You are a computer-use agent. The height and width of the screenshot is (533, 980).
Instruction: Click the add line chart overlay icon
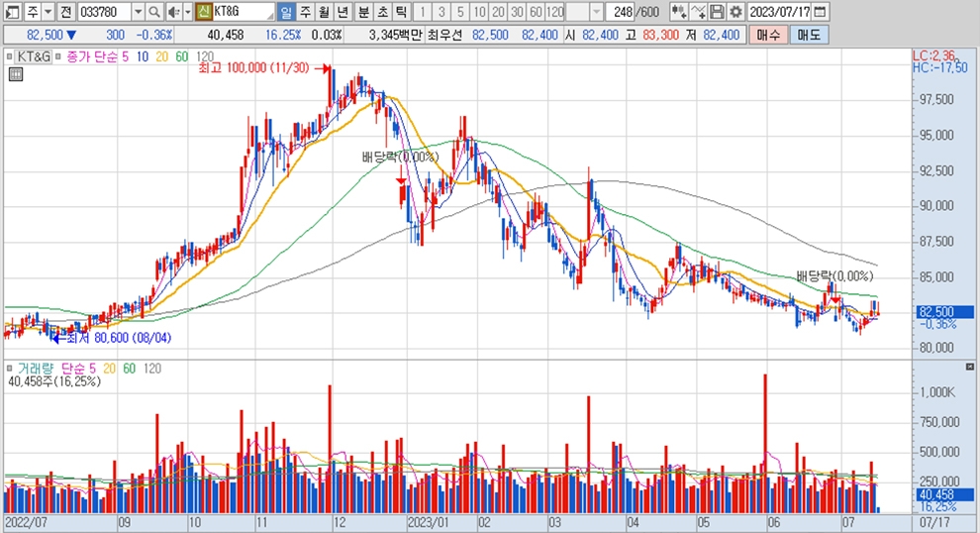[698, 11]
